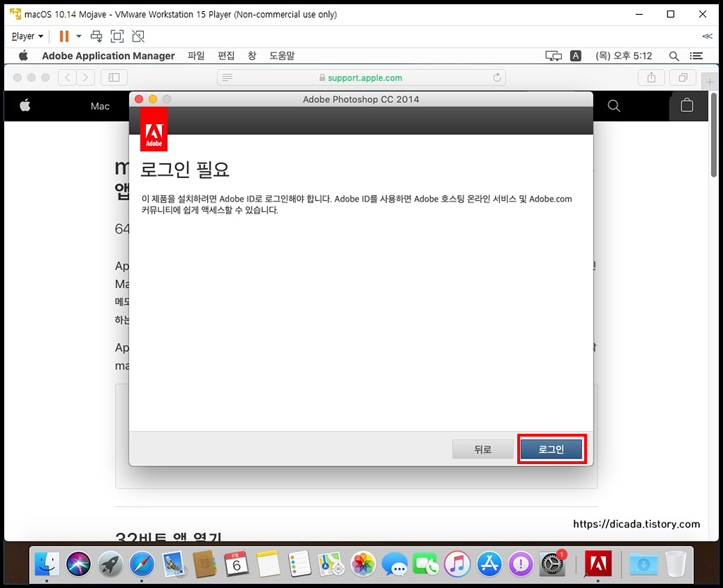This screenshot has width=723, height=588.
Task: Open Mail from the Dock
Action: point(174,563)
